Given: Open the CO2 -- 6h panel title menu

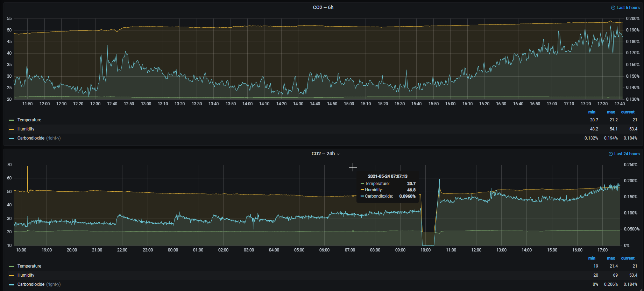Looking at the screenshot, I should [x=323, y=7].
